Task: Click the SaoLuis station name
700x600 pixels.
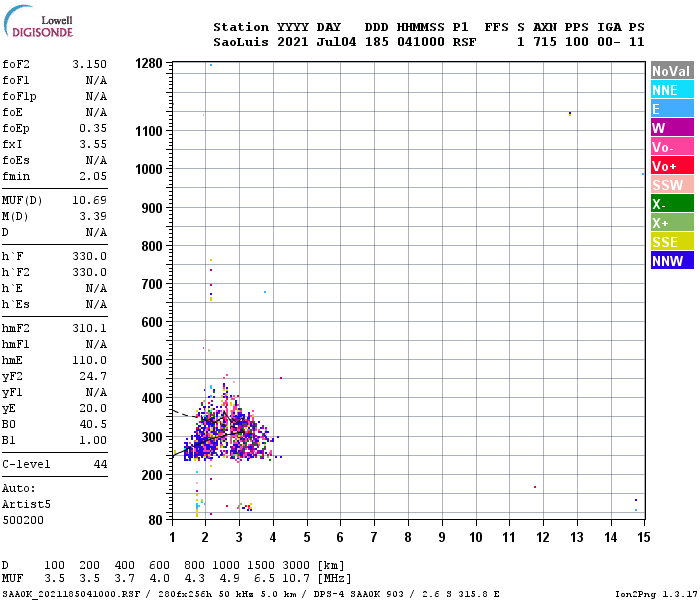Action: click(241, 42)
